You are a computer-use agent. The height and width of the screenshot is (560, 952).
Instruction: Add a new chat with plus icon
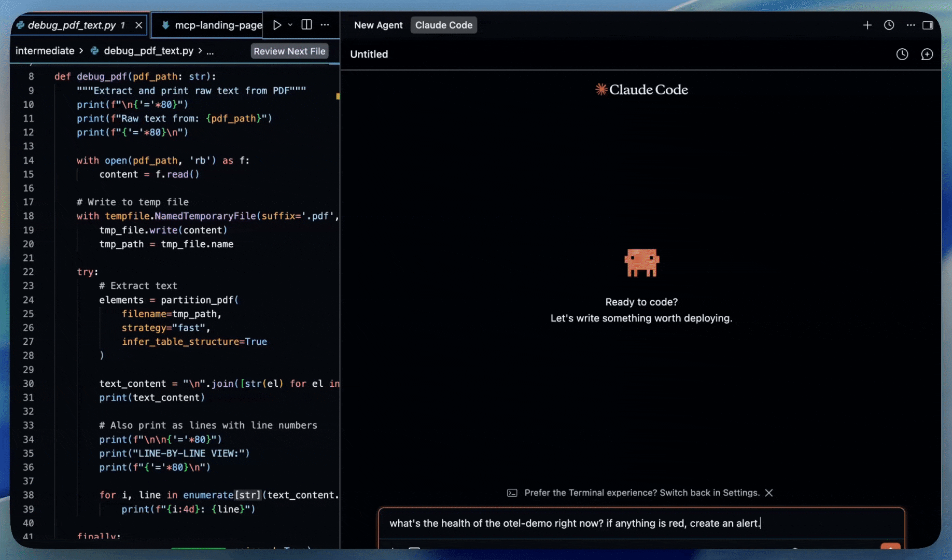coord(867,25)
